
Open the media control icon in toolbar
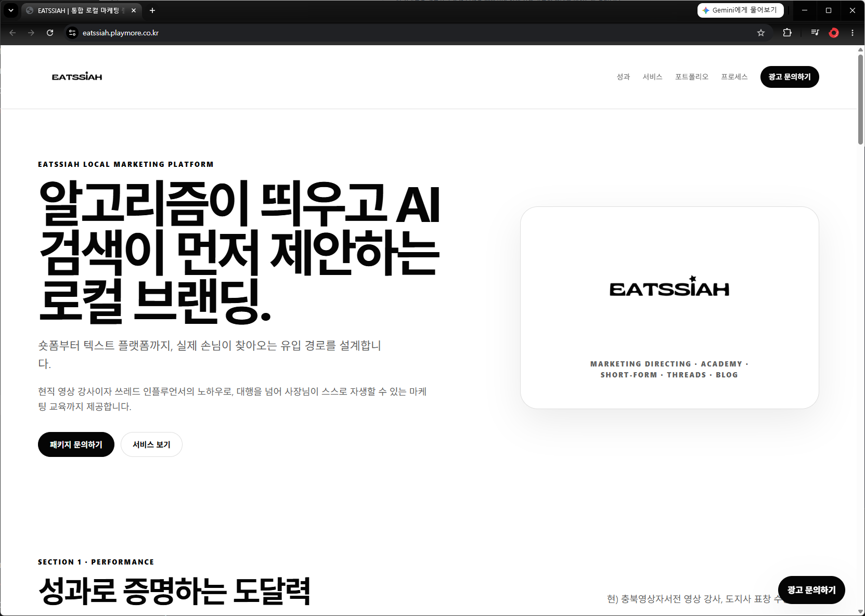(x=815, y=33)
